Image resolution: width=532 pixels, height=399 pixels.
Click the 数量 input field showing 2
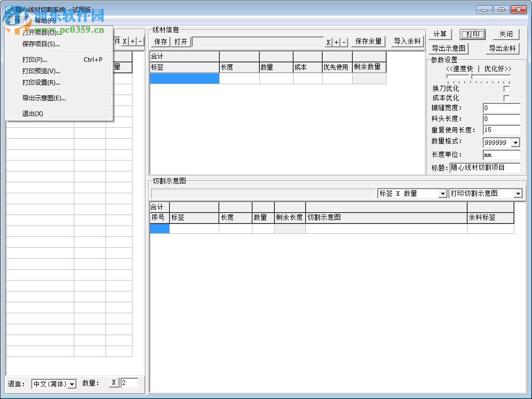click(x=129, y=383)
